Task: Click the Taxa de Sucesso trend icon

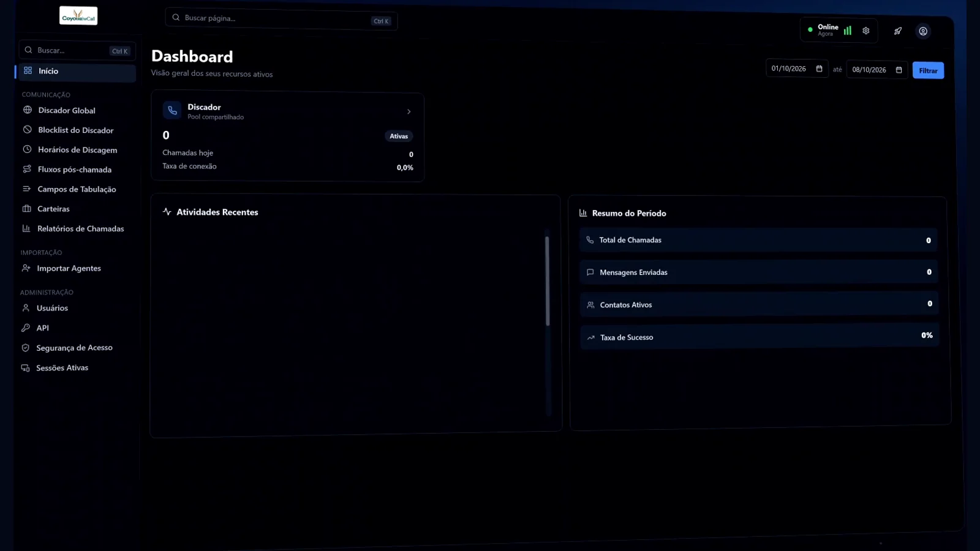Action: tap(591, 337)
